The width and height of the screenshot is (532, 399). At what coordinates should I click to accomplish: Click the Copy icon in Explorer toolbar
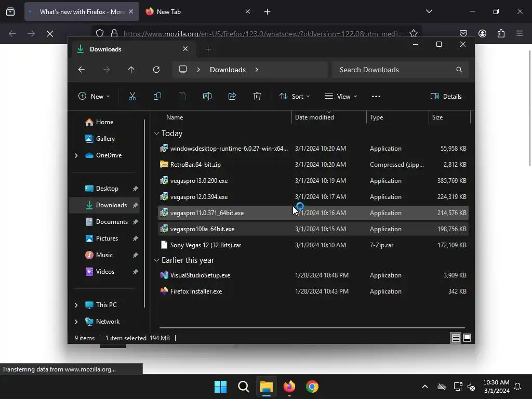tap(157, 96)
